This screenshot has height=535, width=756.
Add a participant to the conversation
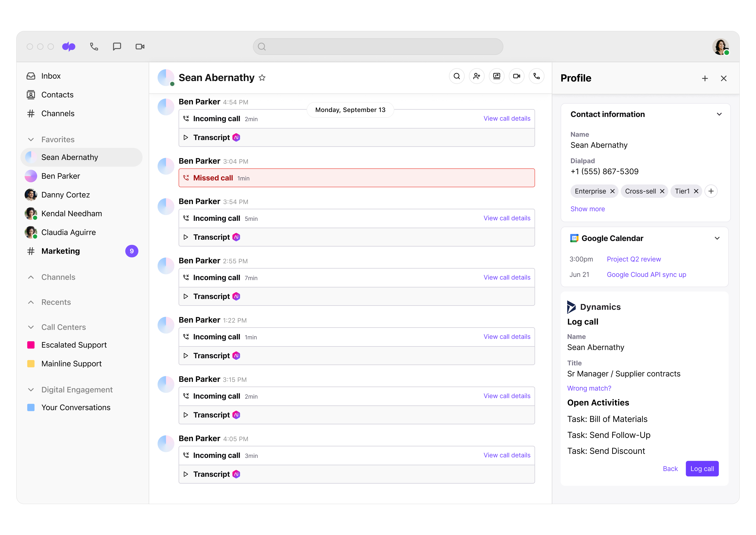(x=477, y=76)
